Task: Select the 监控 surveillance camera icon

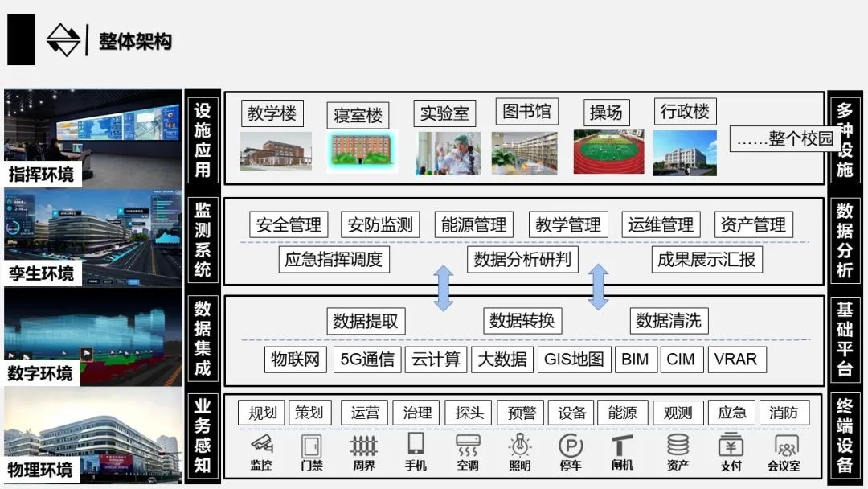Action: (261, 448)
